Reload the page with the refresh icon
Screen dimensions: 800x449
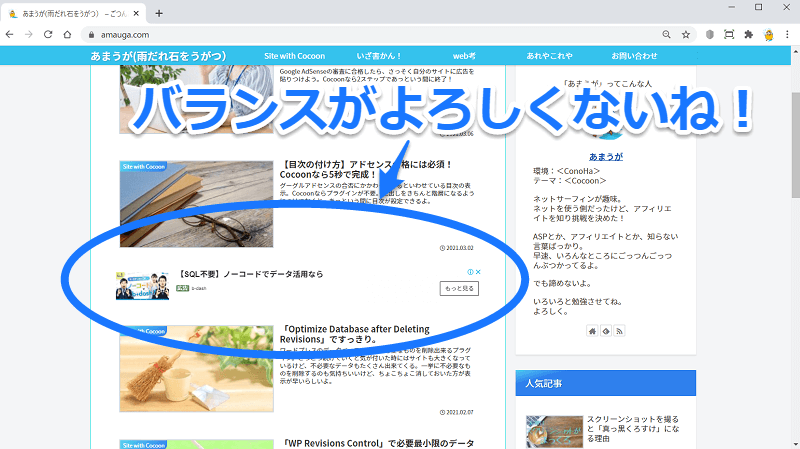click(x=51, y=34)
